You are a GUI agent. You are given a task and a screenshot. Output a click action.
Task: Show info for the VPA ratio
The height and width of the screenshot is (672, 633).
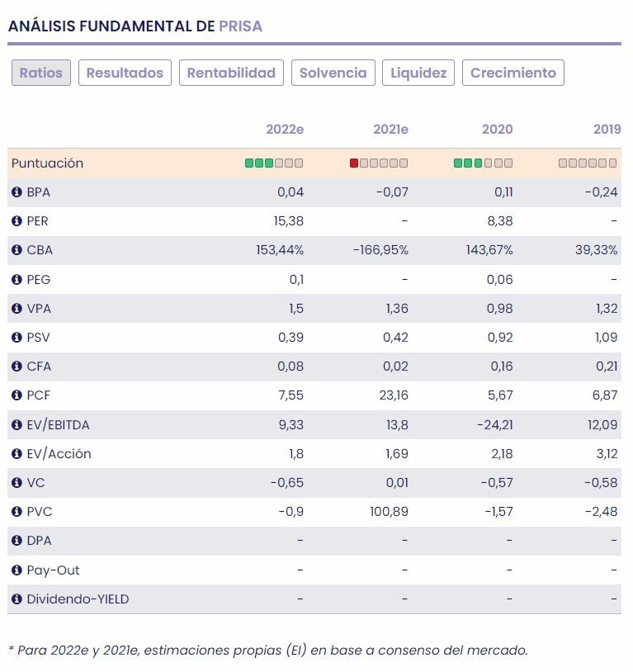(x=17, y=309)
